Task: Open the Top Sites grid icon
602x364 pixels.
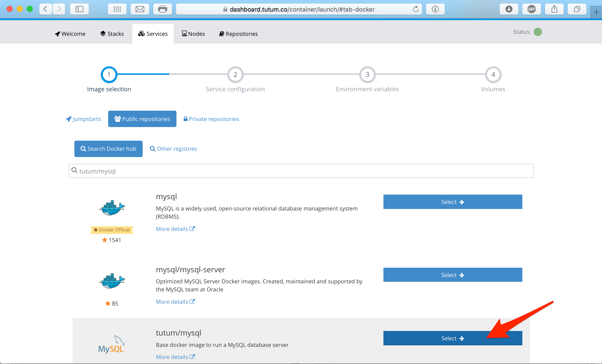Action: (117, 9)
